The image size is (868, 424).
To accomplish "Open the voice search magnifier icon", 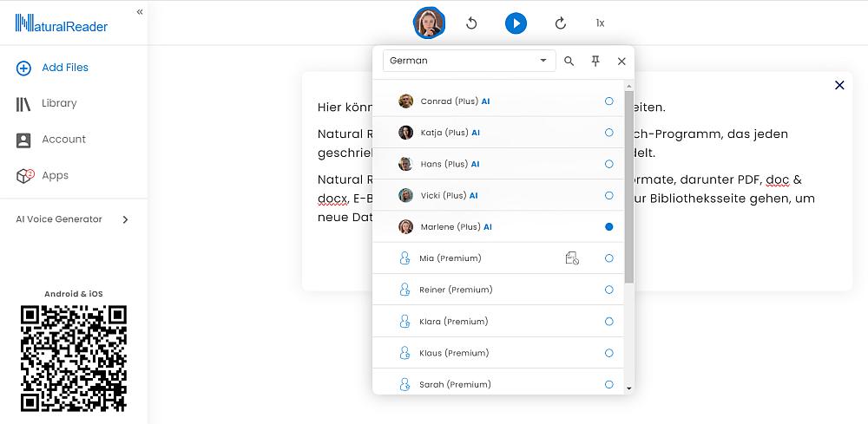I will [x=569, y=62].
